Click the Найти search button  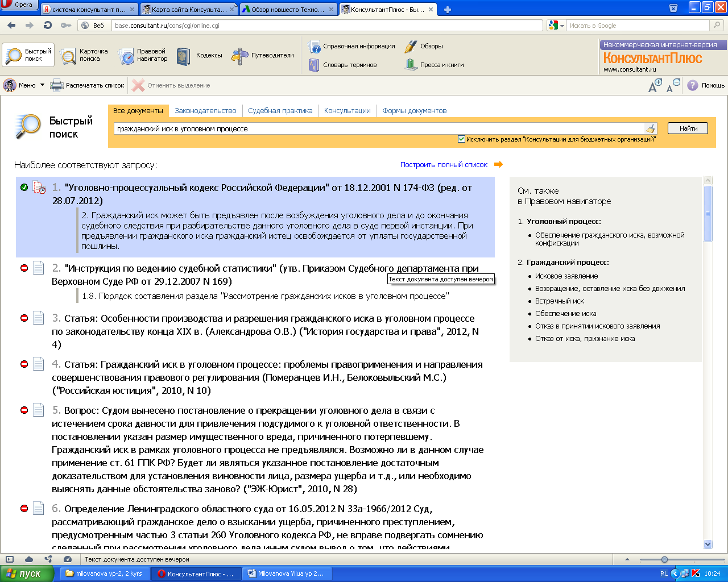pyautogui.click(x=688, y=128)
